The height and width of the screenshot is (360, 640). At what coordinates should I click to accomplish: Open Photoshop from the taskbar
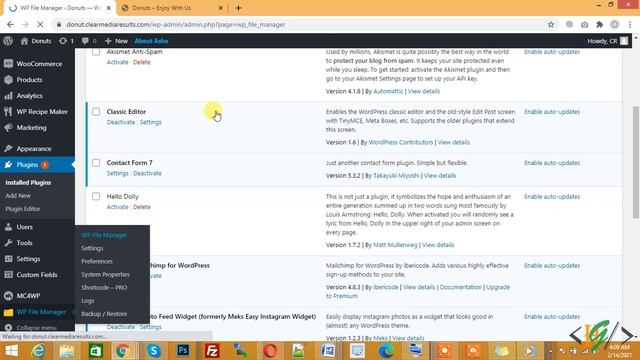click(x=183, y=351)
